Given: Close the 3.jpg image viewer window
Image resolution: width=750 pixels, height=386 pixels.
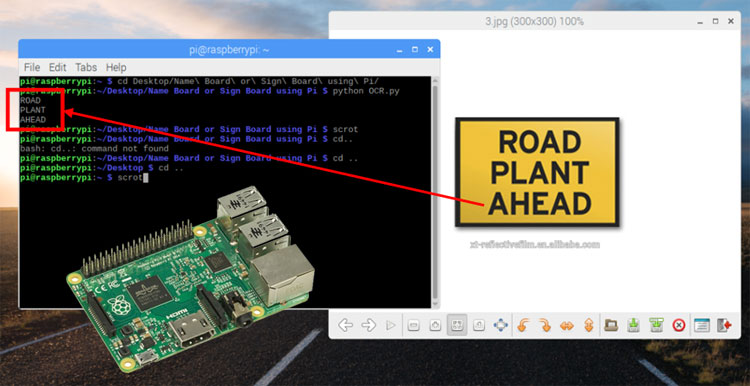Looking at the screenshot, I should [730, 22].
